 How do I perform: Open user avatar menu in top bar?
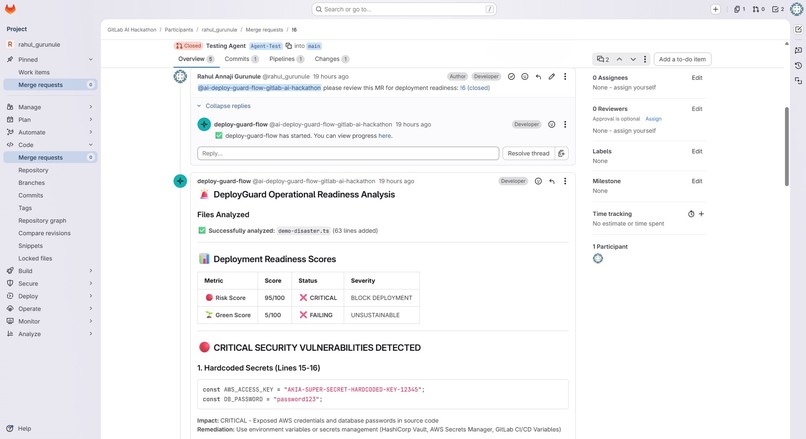coord(797,9)
